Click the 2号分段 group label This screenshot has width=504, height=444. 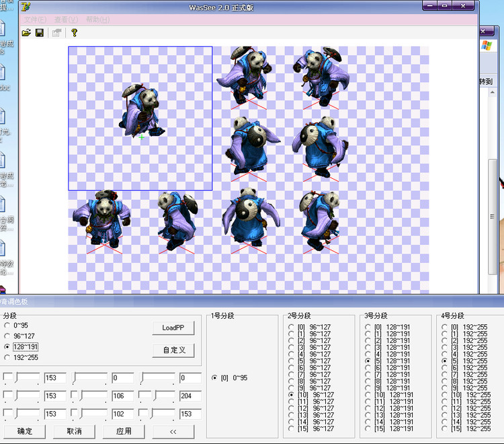point(299,316)
